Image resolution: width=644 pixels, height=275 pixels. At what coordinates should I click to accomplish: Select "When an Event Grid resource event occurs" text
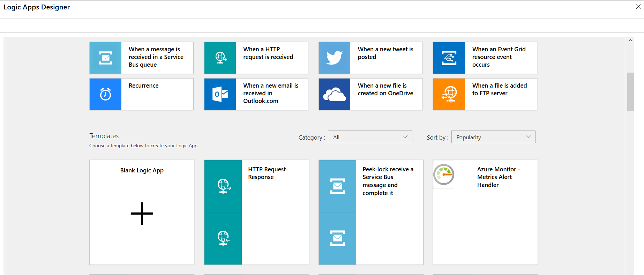tap(499, 57)
